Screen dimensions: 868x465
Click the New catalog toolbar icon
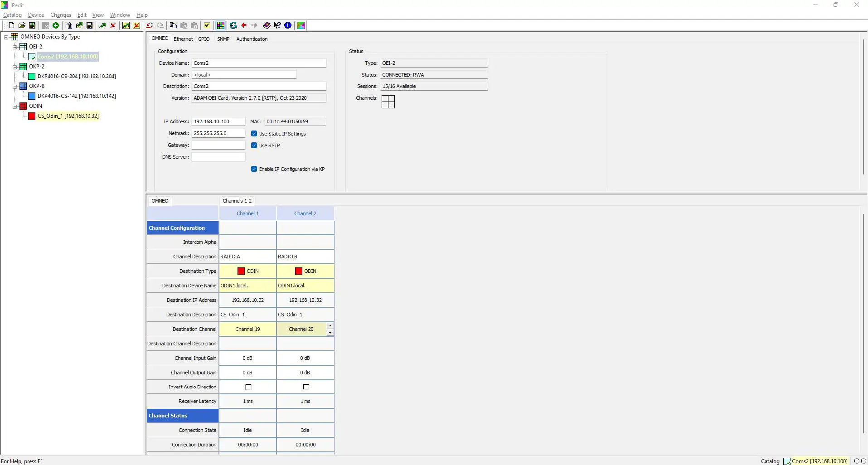pyautogui.click(x=11, y=25)
